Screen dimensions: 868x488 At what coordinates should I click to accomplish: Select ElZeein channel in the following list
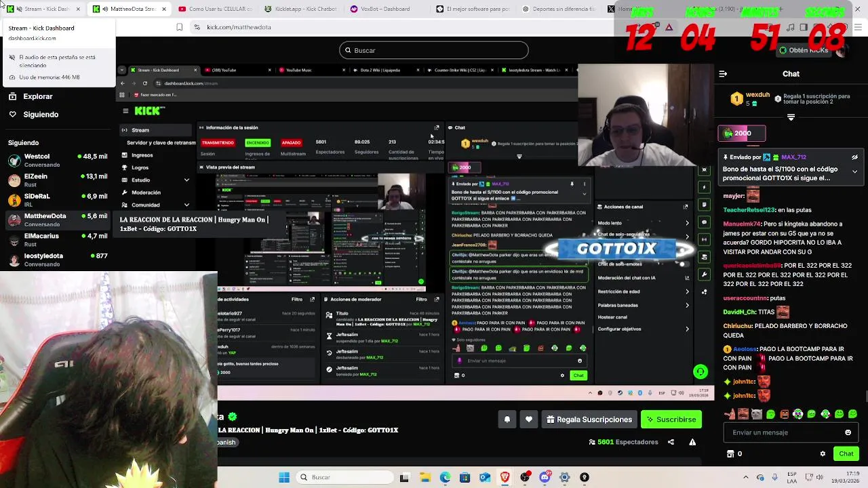(58, 180)
